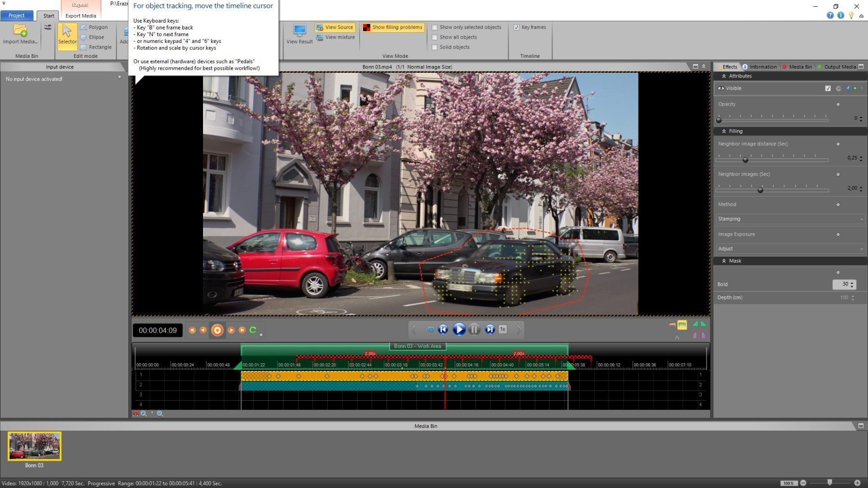Check the Solid objects option
The height and width of the screenshot is (488, 868).
(x=434, y=47)
